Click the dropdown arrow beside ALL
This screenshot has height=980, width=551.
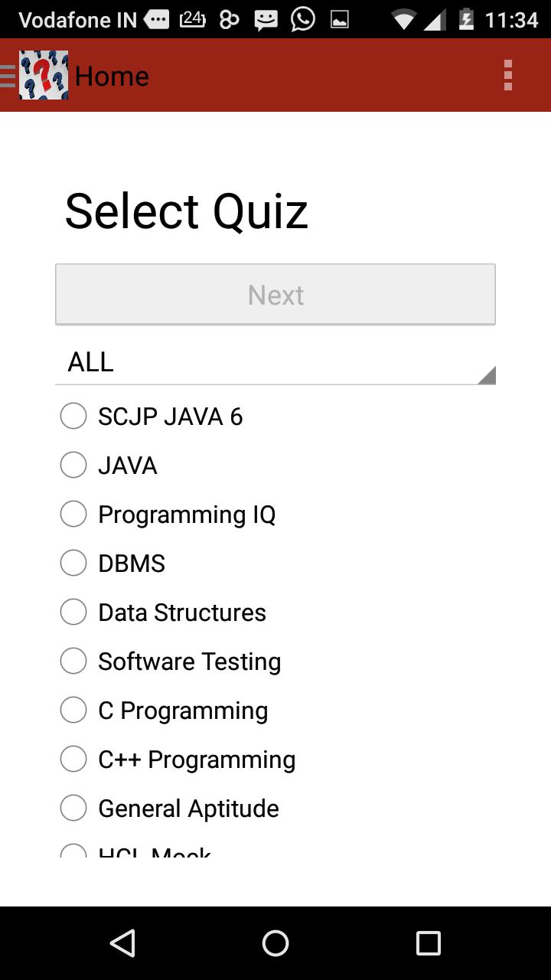point(487,375)
